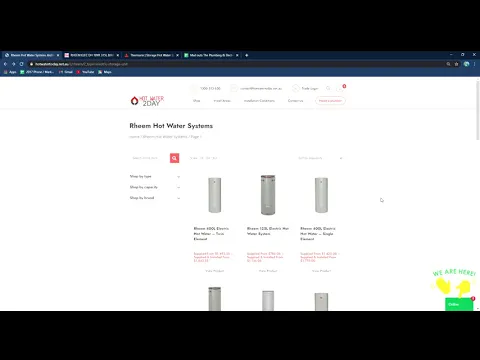The image size is (480, 360).
Task: Open the green Online chat widget
Action: click(459, 304)
